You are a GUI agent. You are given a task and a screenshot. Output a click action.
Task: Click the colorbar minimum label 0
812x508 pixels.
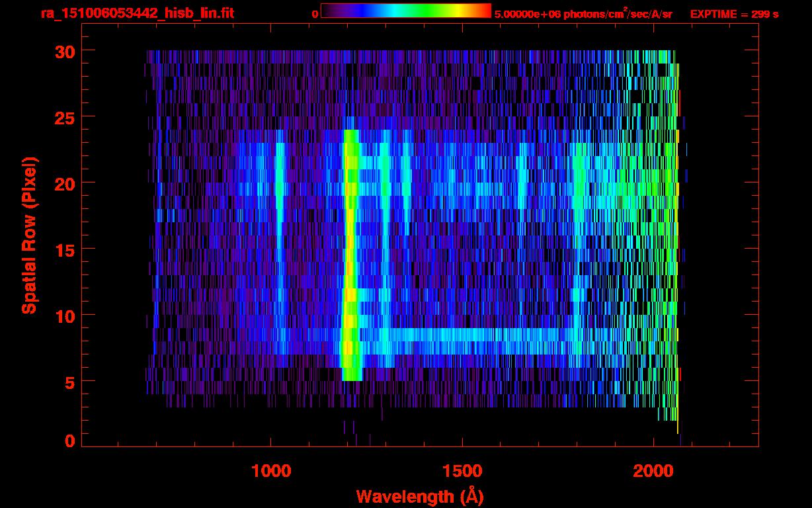(315, 14)
